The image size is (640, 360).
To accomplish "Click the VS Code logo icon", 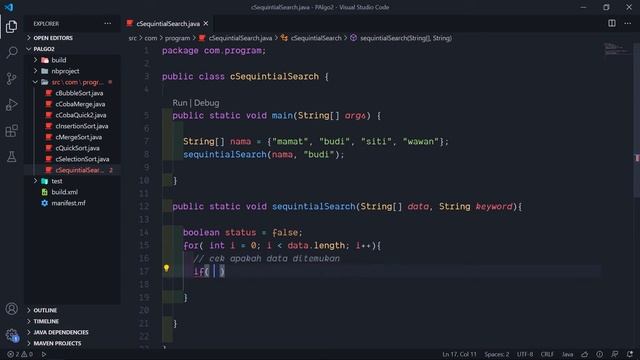I will pos(9,7).
